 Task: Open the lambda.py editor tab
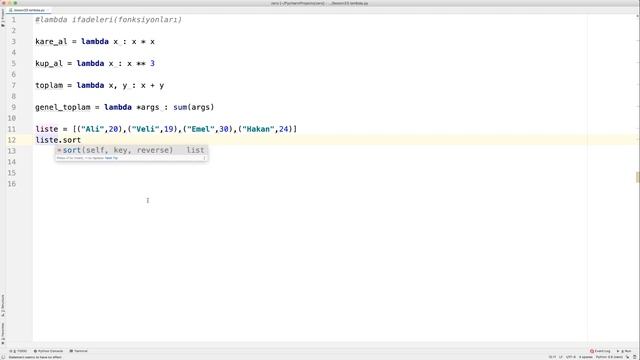[28, 10]
